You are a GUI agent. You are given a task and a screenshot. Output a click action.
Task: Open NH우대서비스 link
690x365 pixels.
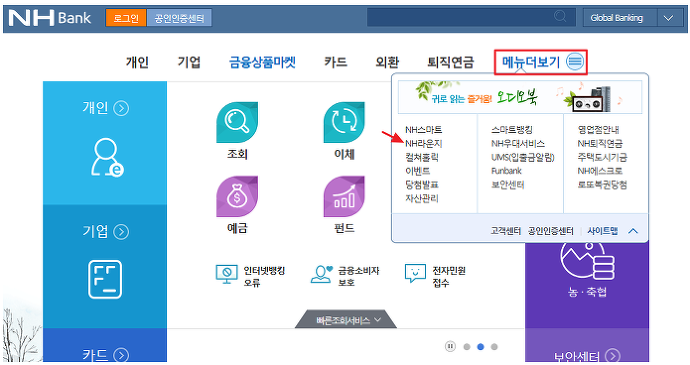518,144
